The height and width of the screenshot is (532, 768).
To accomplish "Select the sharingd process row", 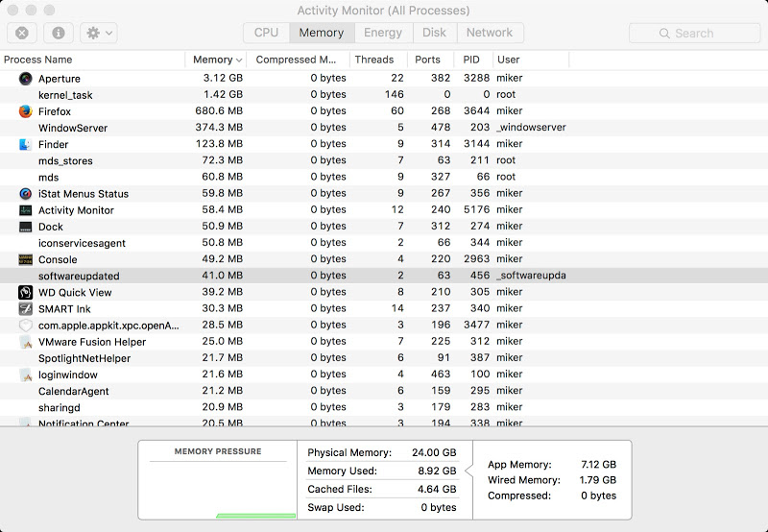I will pyautogui.click(x=384, y=407).
